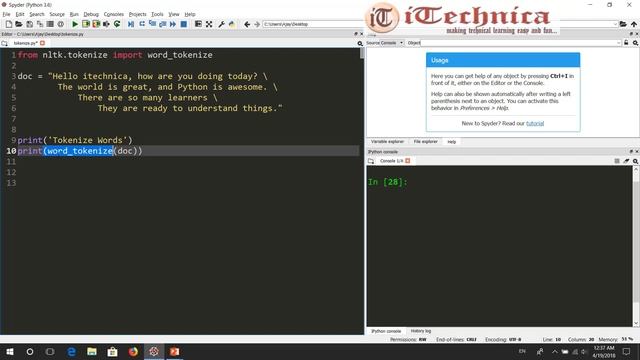Click the Help pane lock icon
640x360 pixels.
(x=626, y=43)
